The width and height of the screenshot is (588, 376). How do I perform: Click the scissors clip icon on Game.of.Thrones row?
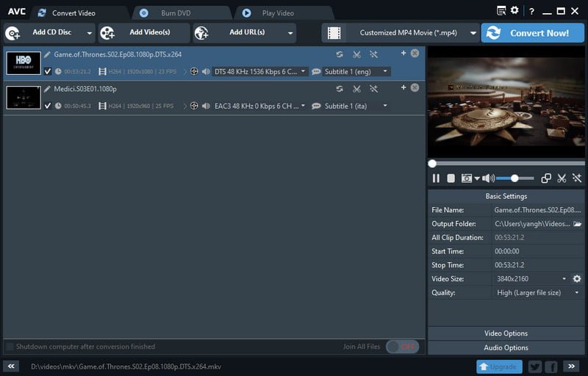(356, 54)
